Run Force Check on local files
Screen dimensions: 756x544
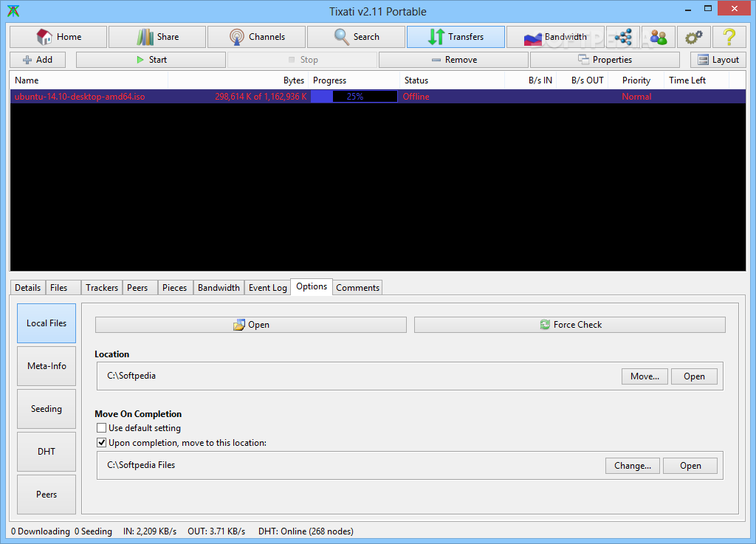570,325
